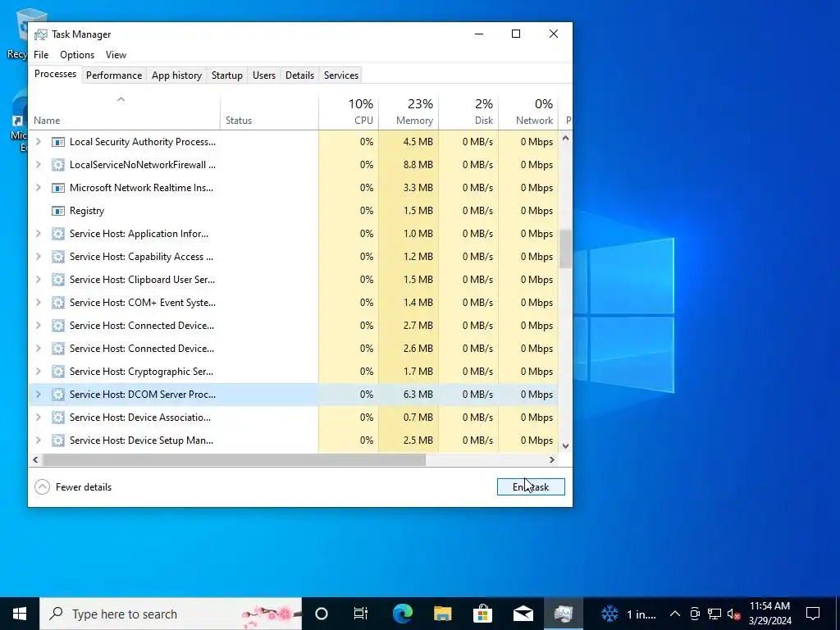The height and width of the screenshot is (630, 840).
Task: Click the Microsoft Network Realtime Inspection icon
Action: (x=58, y=188)
